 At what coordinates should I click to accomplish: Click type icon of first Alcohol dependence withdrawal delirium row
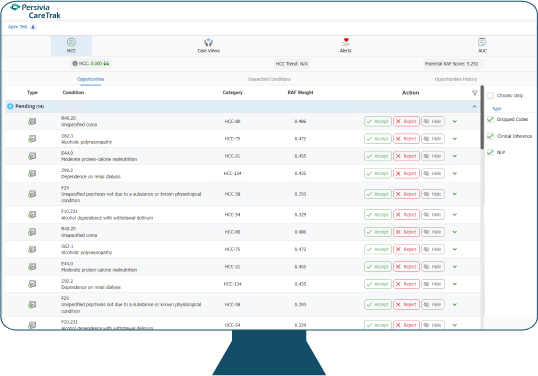pyautogui.click(x=32, y=215)
